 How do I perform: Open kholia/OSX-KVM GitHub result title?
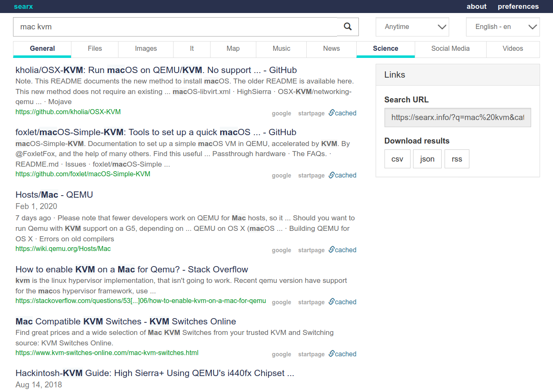coord(156,70)
